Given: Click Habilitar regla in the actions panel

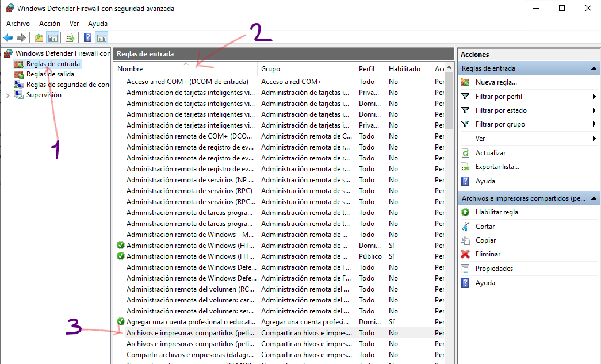Looking at the screenshot, I should click(x=496, y=212).
